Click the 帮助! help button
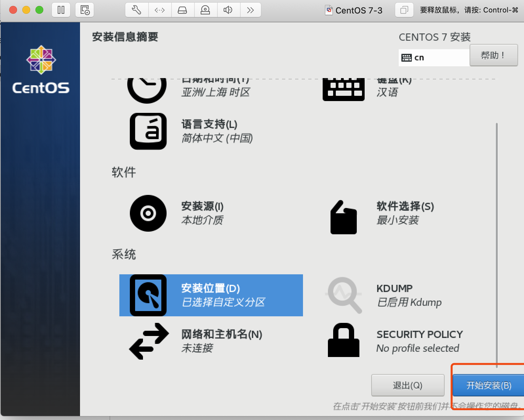 [494, 55]
